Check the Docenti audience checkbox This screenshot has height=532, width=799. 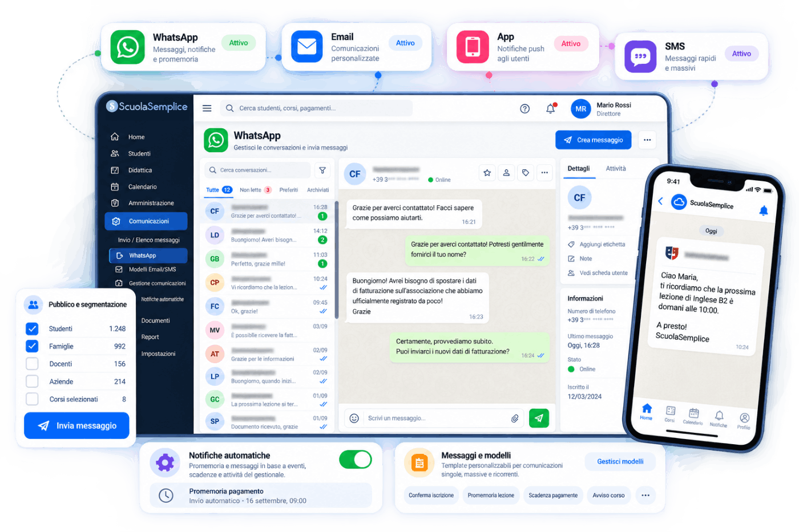coord(32,364)
